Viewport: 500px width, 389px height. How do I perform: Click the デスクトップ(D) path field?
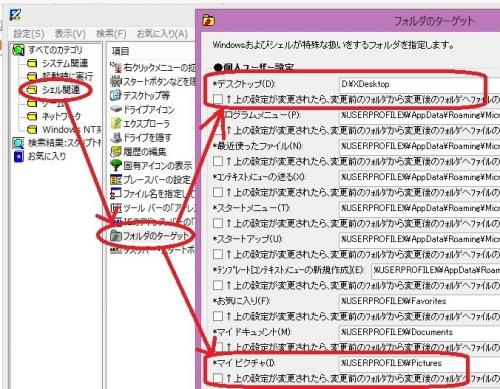tap(419, 84)
